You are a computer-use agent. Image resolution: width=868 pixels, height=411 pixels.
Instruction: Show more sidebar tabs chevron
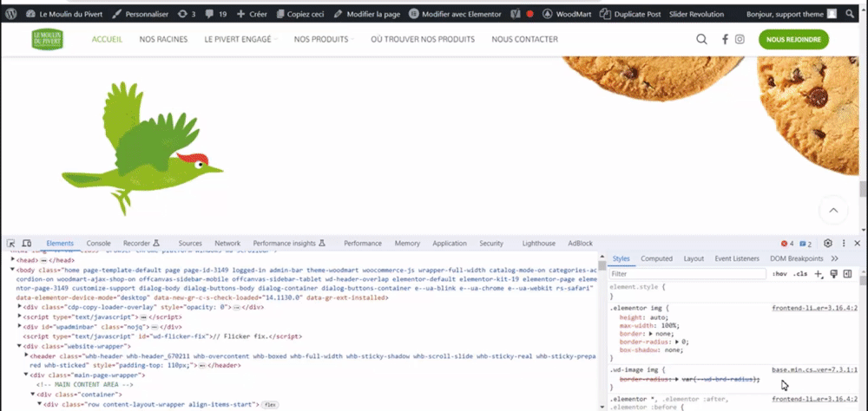point(835,258)
